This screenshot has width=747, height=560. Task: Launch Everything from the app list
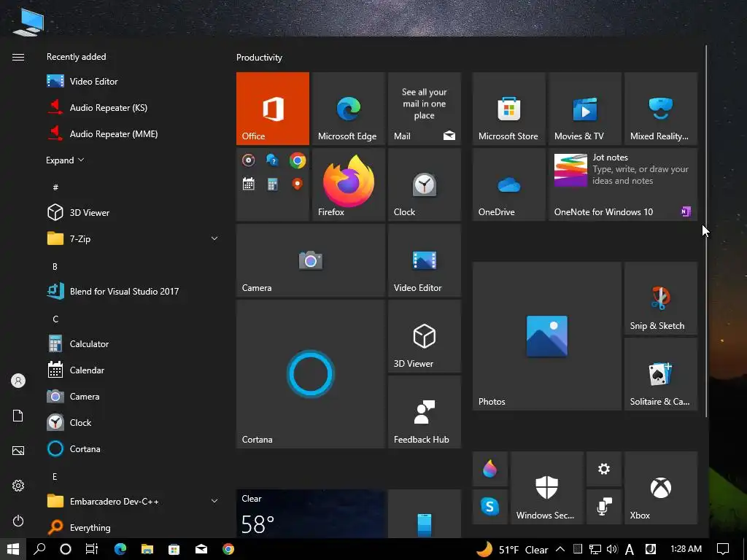[x=133, y=528]
